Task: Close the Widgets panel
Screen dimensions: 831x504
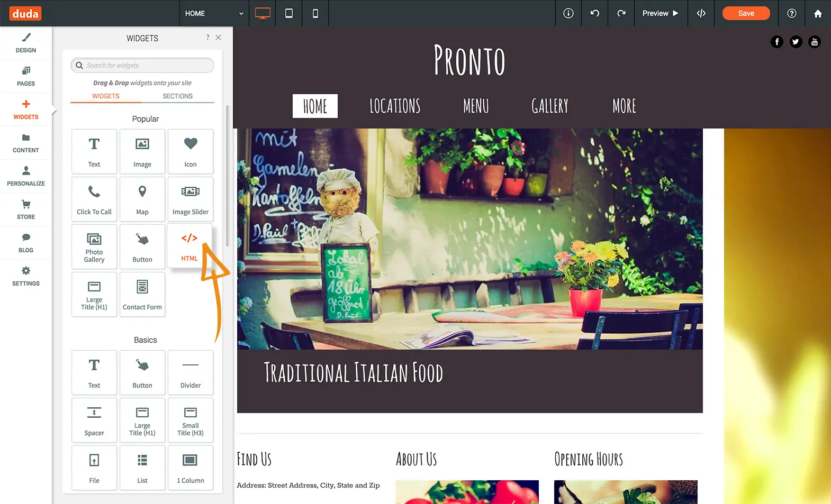Action: pyautogui.click(x=219, y=38)
